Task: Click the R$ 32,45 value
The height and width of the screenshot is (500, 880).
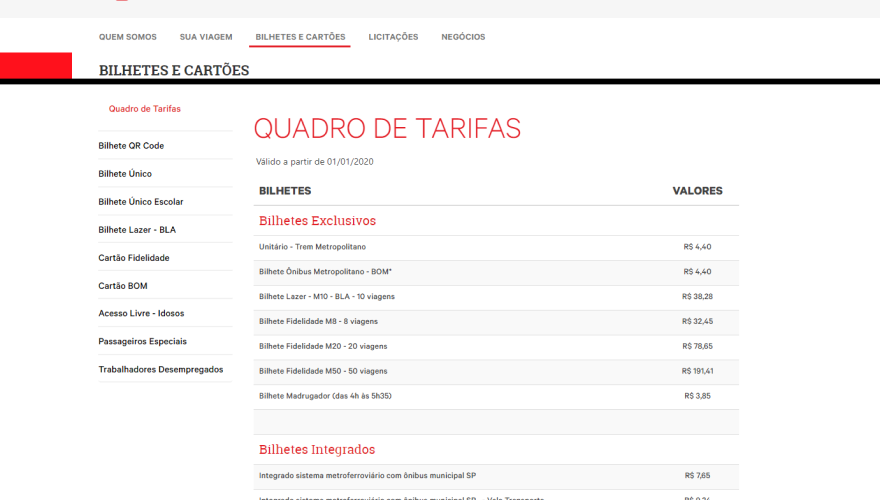Action: (x=698, y=322)
